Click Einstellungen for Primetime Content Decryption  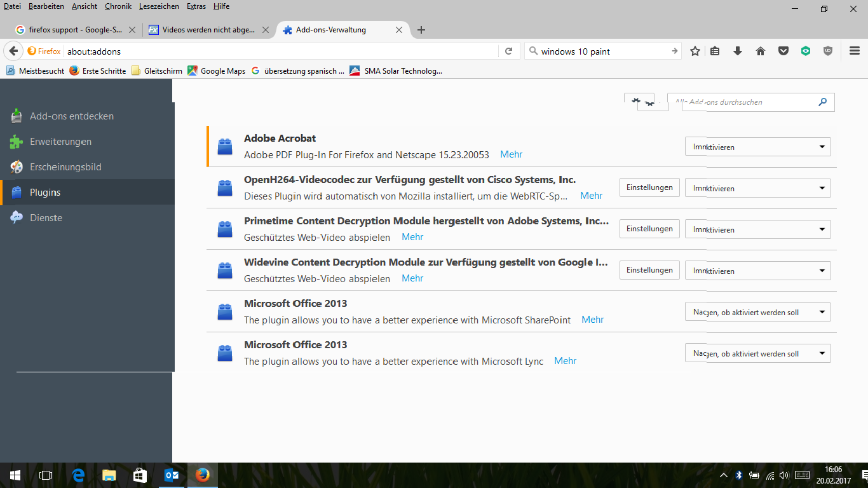click(x=649, y=229)
